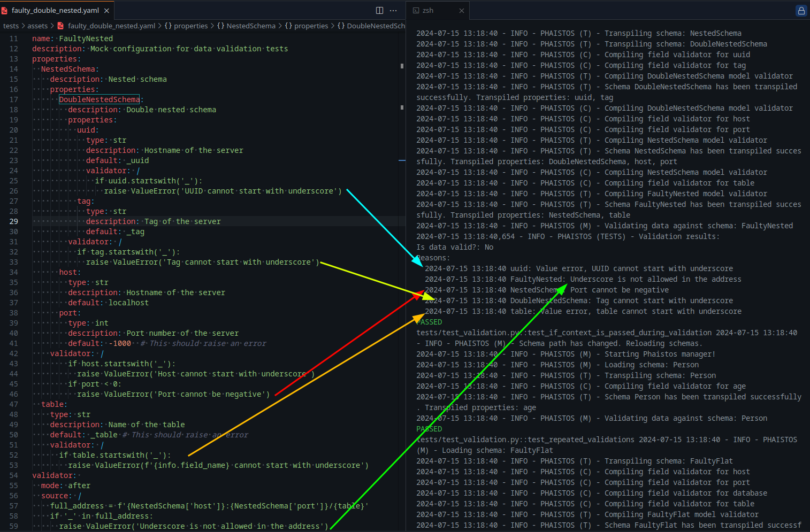Click line number 59 in the gutter

pyautogui.click(x=13, y=526)
